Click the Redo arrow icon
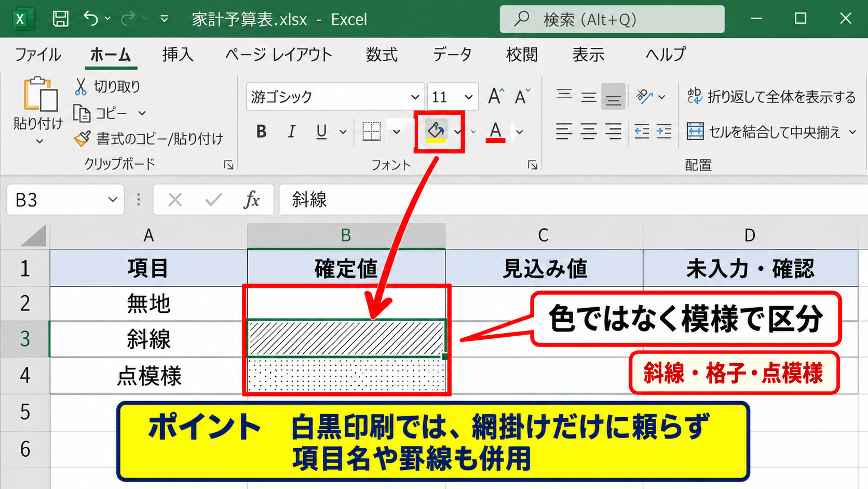 tap(128, 19)
